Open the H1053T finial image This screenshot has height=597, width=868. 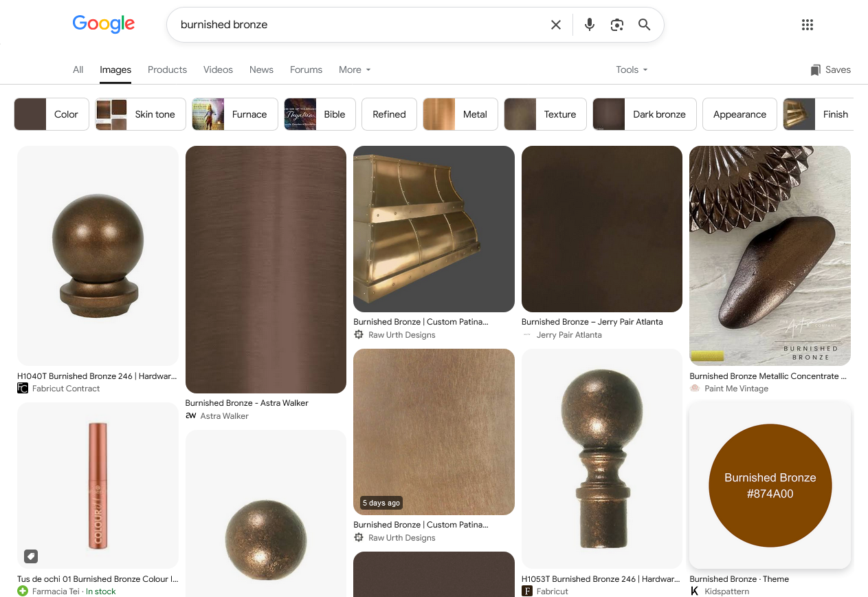(602, 459)
